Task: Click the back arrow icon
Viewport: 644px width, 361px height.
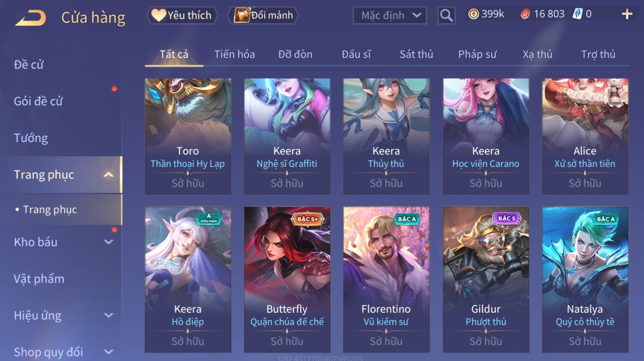Action: tap(30, 18)
